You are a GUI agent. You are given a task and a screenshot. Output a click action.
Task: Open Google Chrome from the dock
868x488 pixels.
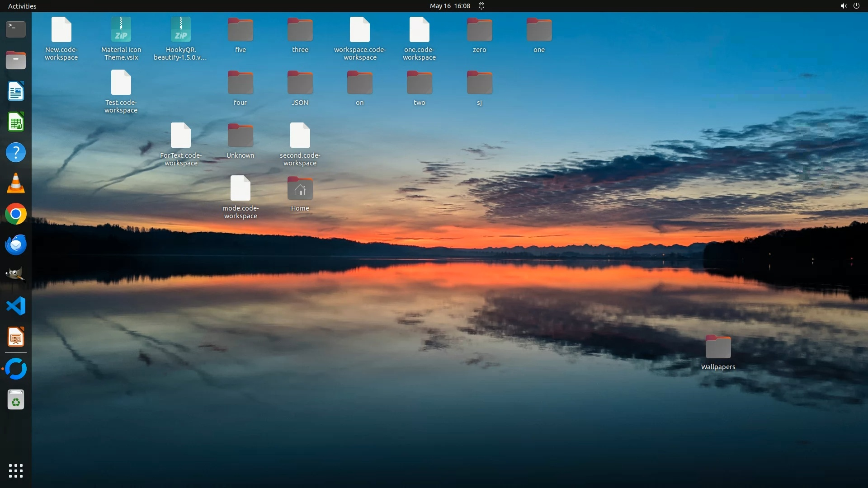pyautogui.click(x=16, y=214)
